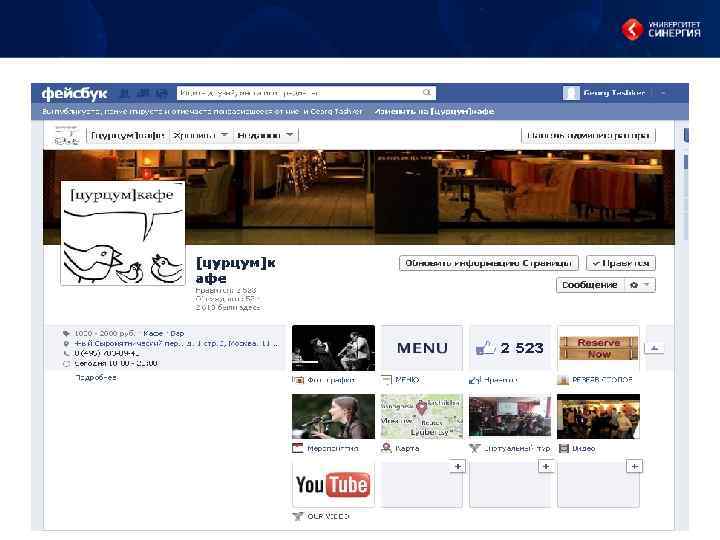
Task: Click the [цурцум]кафе tab in page bar
Action: [x=128, y=135]
